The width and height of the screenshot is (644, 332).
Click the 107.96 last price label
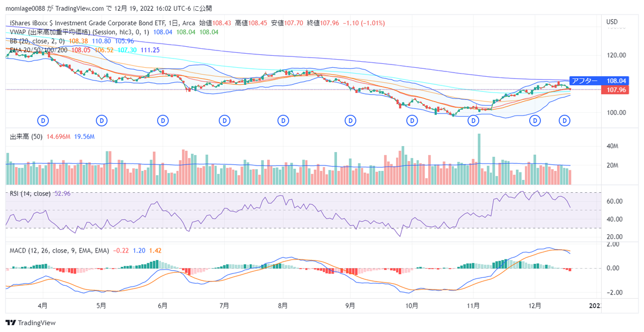616,90
